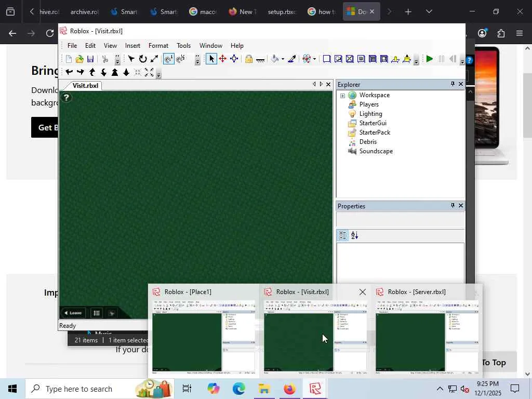Open the surface toolbar overflow options
532x399 pixels.
tap(416, 61)
